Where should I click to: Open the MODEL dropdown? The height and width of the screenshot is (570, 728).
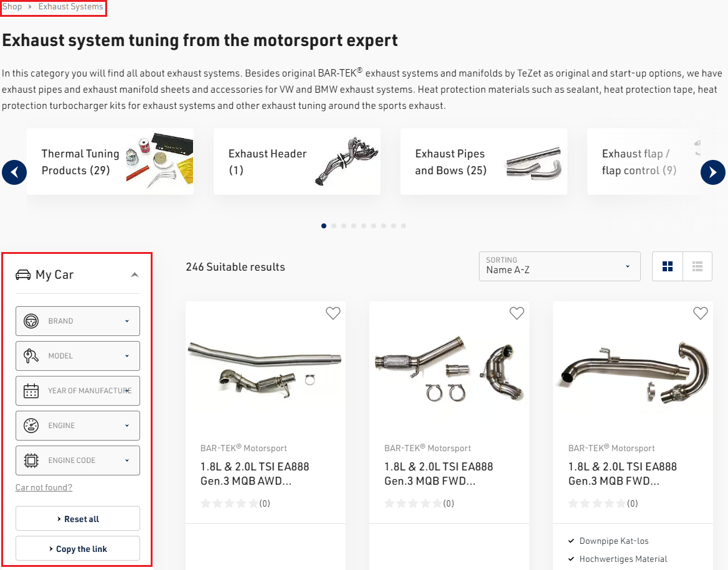pyautogui.click(x=78, y=356)
